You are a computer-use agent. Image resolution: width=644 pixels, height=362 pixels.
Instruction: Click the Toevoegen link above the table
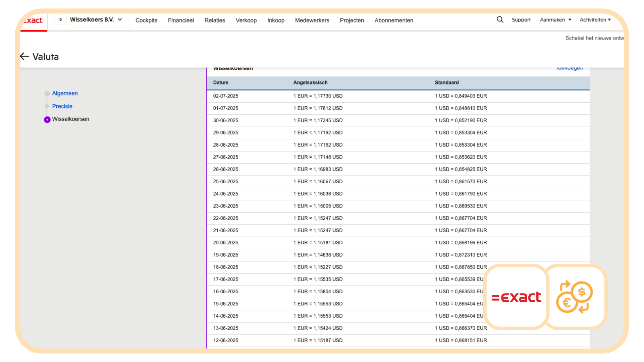570,68
